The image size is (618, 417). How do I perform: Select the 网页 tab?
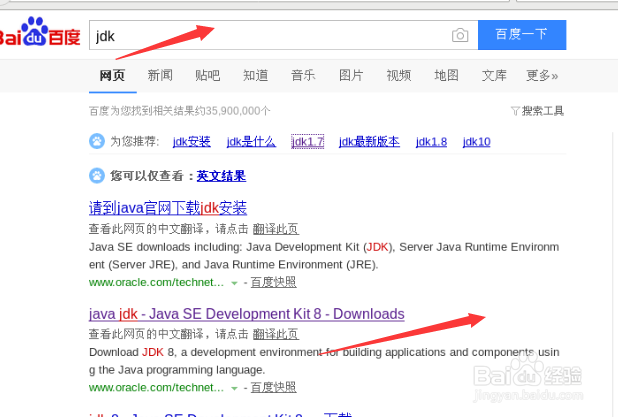(112, 75)
